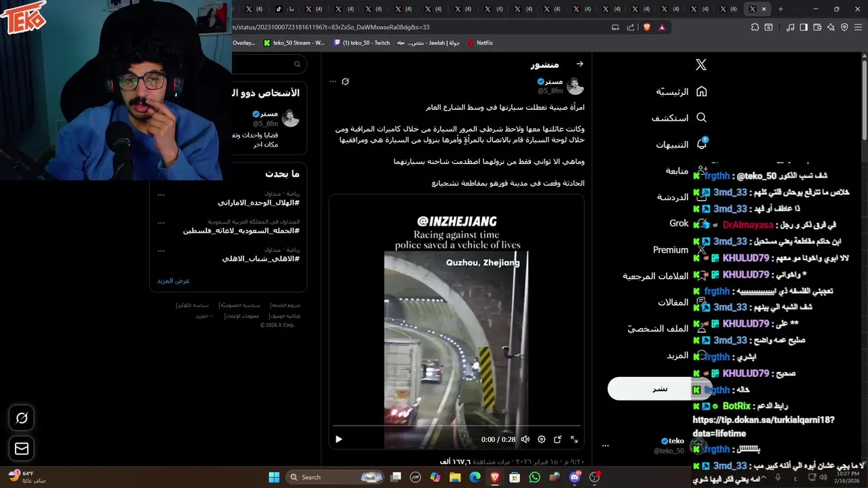
Task: Open the Jawlah جولة bookmark
Action: pyautogui.click(x=429, y=43)
